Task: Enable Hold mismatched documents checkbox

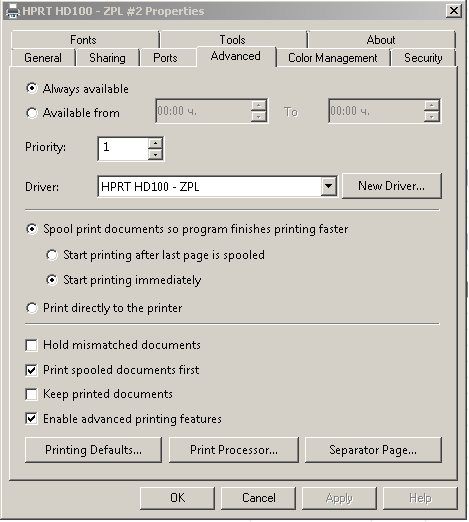Action: (31, 345)
